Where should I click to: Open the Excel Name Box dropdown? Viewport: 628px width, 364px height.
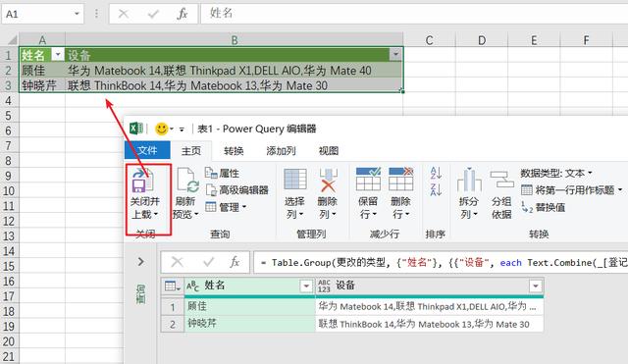(x=77, y=14)
